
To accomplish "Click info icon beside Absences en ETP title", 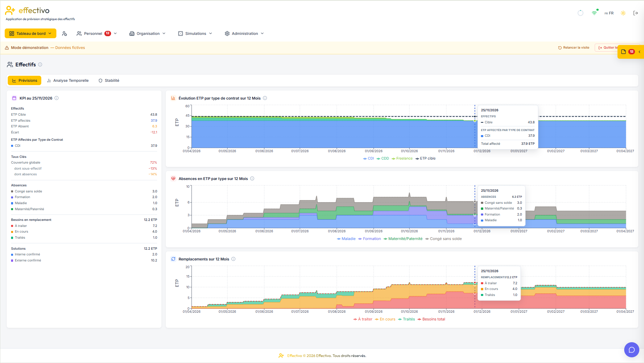I will [x=252, y=179].
